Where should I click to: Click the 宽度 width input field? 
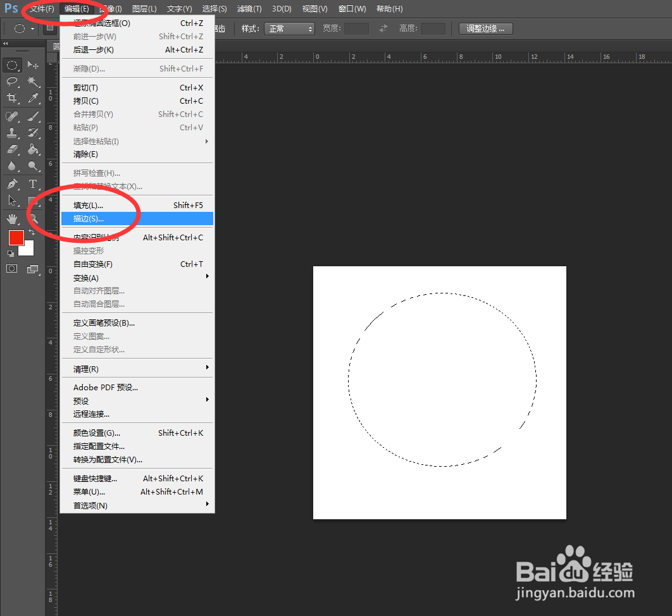point(356,28)
